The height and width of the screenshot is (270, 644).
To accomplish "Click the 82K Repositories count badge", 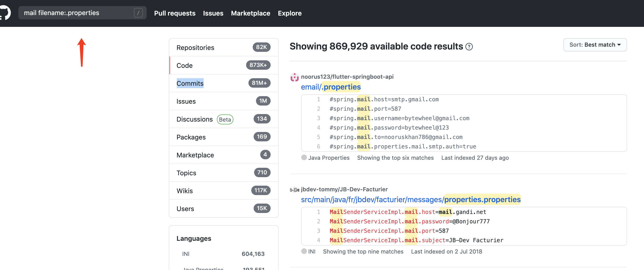I will coord(261,47).
